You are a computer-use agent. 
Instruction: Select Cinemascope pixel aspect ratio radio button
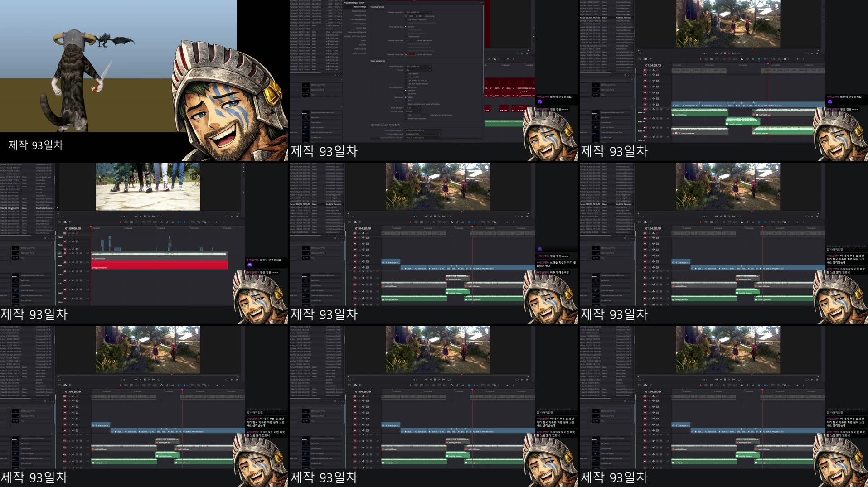[x=406, y=37]
